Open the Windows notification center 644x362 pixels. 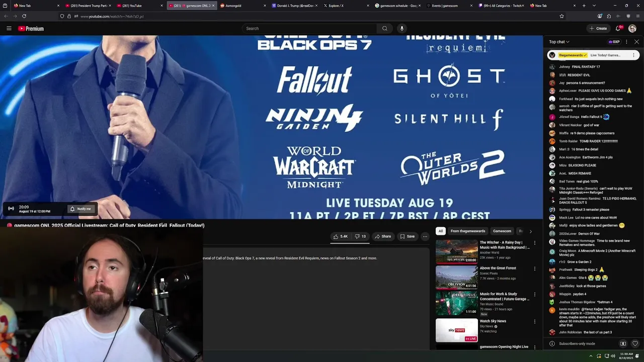tap(637, 356)
